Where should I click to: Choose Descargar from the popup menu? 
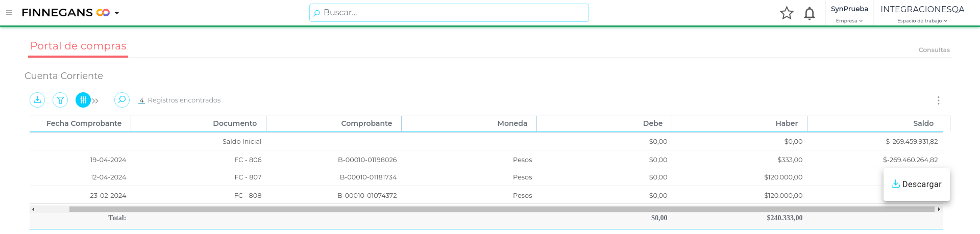[917, 185]
